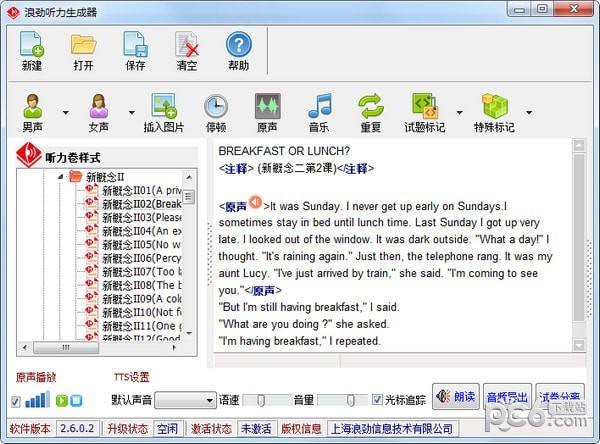Save the project using 保存 icon
600x444 pixels.
[x=135, y=51]
